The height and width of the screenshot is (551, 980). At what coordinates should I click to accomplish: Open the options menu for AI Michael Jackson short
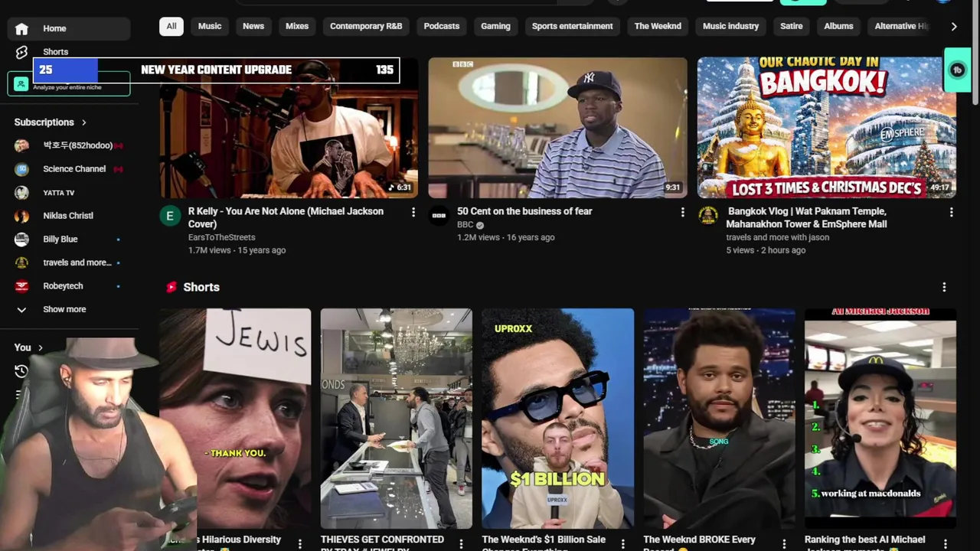(x=946, y=544)
